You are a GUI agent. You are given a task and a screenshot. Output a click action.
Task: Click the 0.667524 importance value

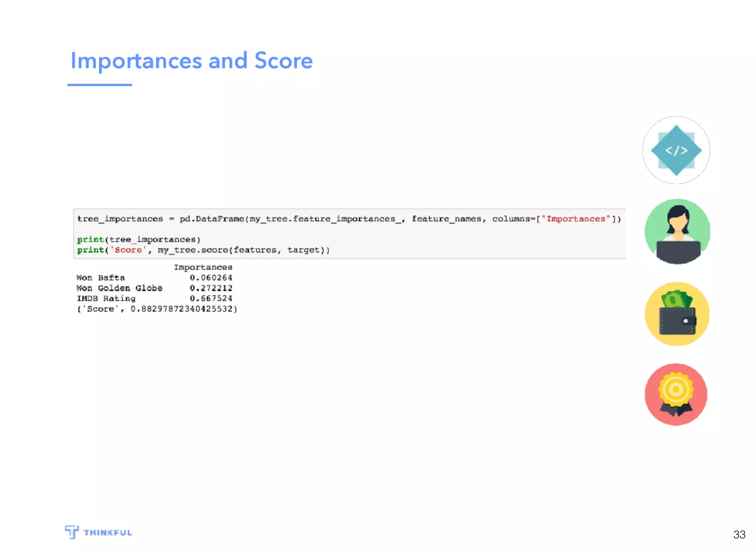(211, 298)
